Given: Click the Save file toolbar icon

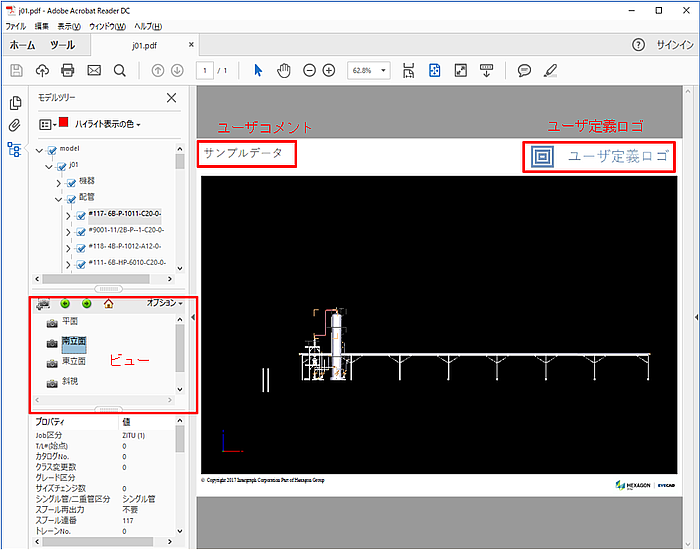Looking at the screenshot, I should (x=17, y=71).
